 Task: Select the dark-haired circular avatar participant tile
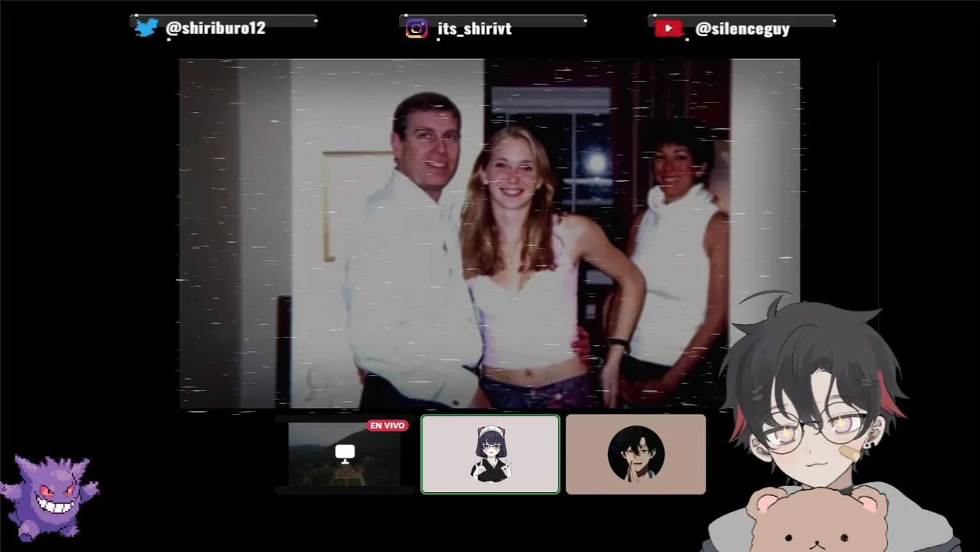pyautogui.click(x=636, y=454)
